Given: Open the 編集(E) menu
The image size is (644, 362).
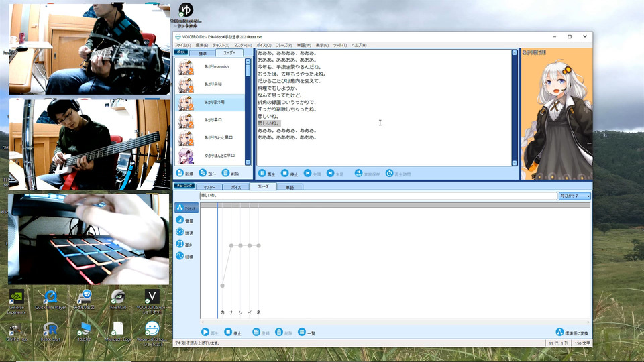Looking at the screenshot, I should 202,45.
